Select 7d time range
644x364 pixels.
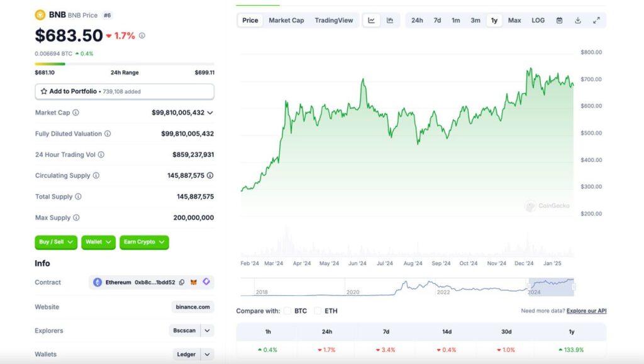[438, 20]
